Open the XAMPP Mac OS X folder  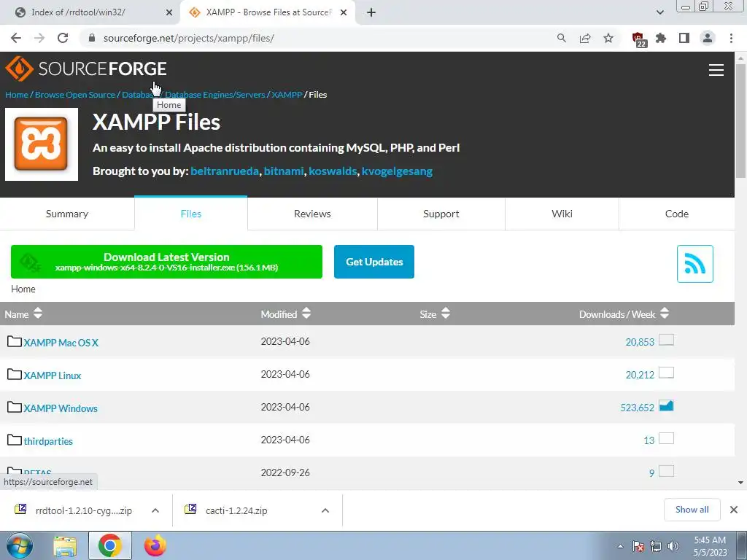[x=61, y=343]
